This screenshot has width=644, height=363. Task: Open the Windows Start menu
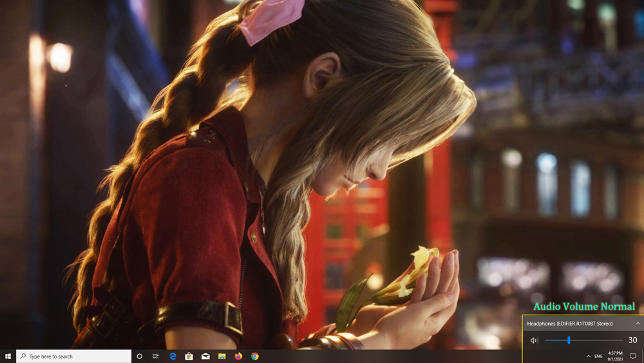8,357
